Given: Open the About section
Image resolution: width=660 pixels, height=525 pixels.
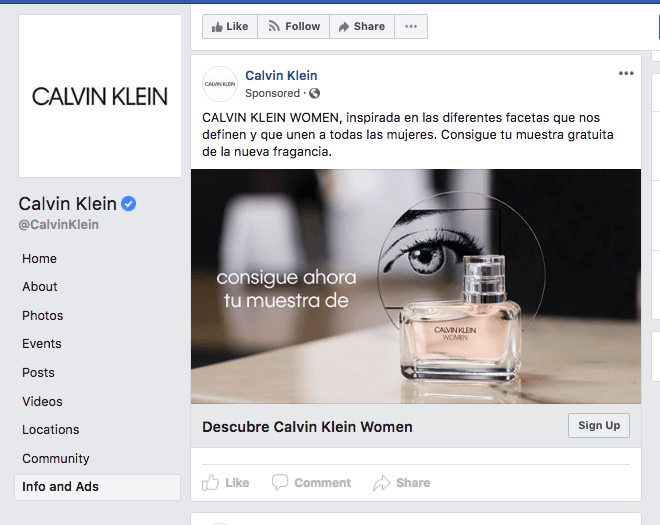Looking at the screenshot, I should (40, 287).
